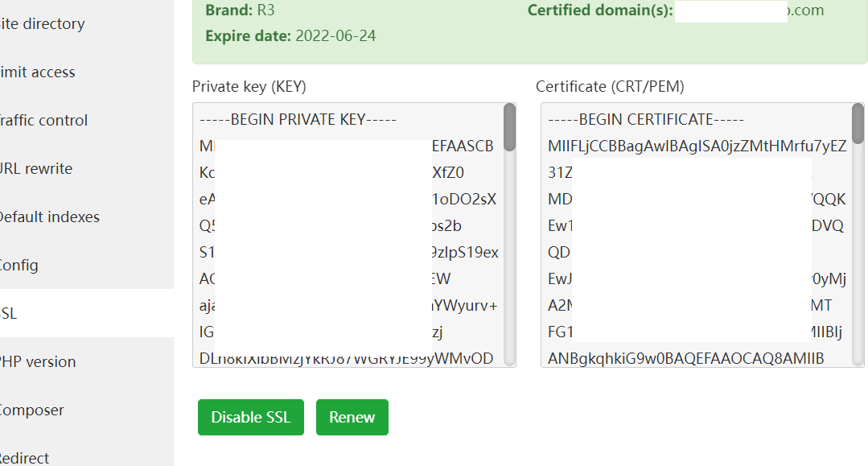Go to Limit access settings
This screenshot has height=466, width=868.
point(38,72)
